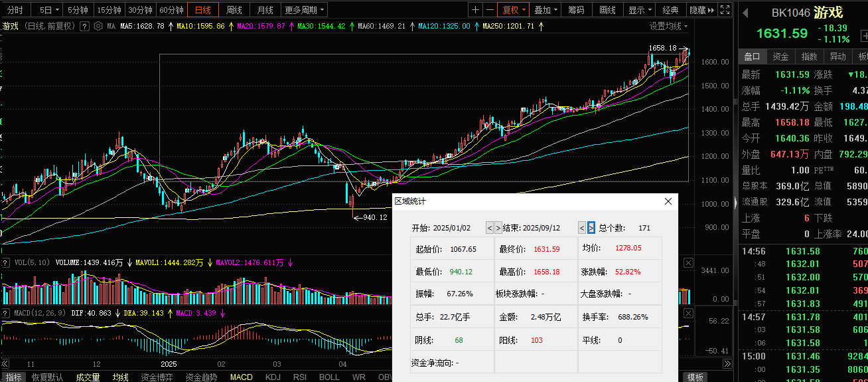
Task: Close the 区域统计 dialog
Action: coord(668,201)
